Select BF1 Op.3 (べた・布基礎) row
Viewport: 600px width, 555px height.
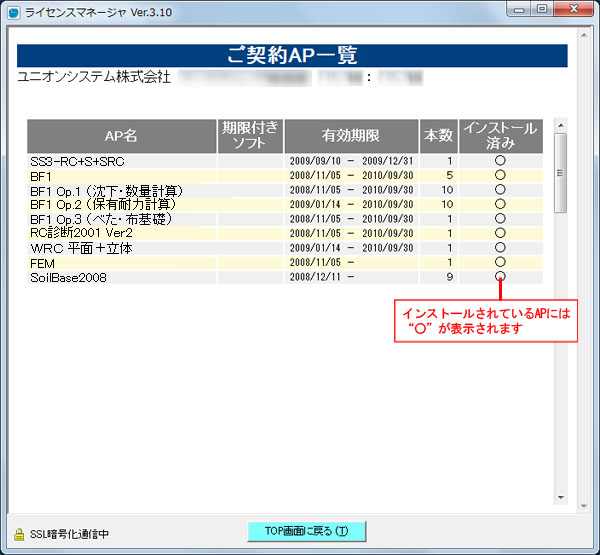point(285,219)
